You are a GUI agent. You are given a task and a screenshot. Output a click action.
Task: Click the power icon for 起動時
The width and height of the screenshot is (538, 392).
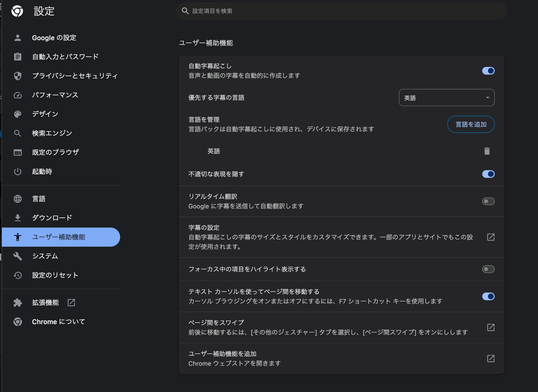[17, 171]
